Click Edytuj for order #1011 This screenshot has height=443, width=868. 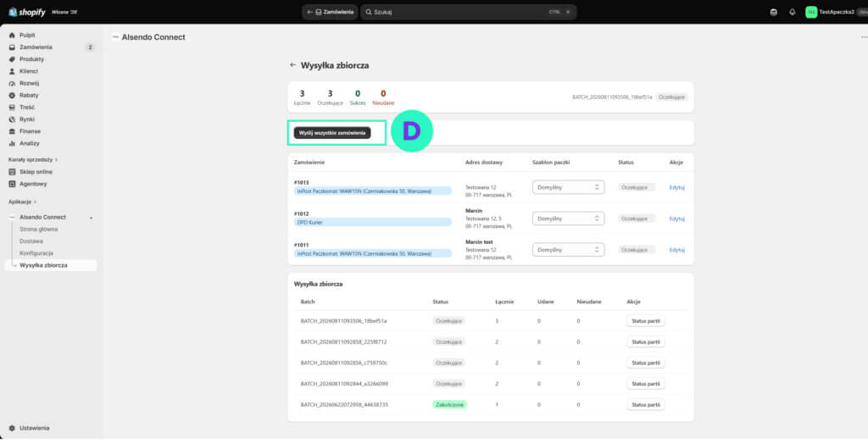coord(677,250)
